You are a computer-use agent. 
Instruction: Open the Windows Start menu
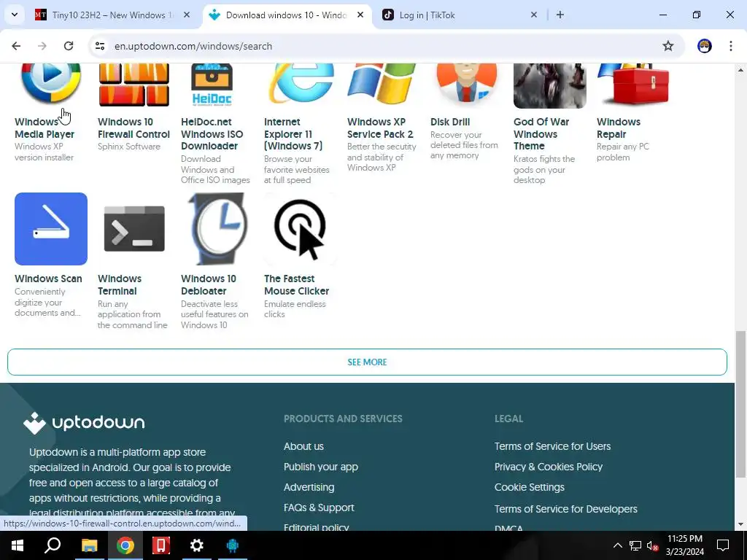pyautogui.click(x=18, y=545)
